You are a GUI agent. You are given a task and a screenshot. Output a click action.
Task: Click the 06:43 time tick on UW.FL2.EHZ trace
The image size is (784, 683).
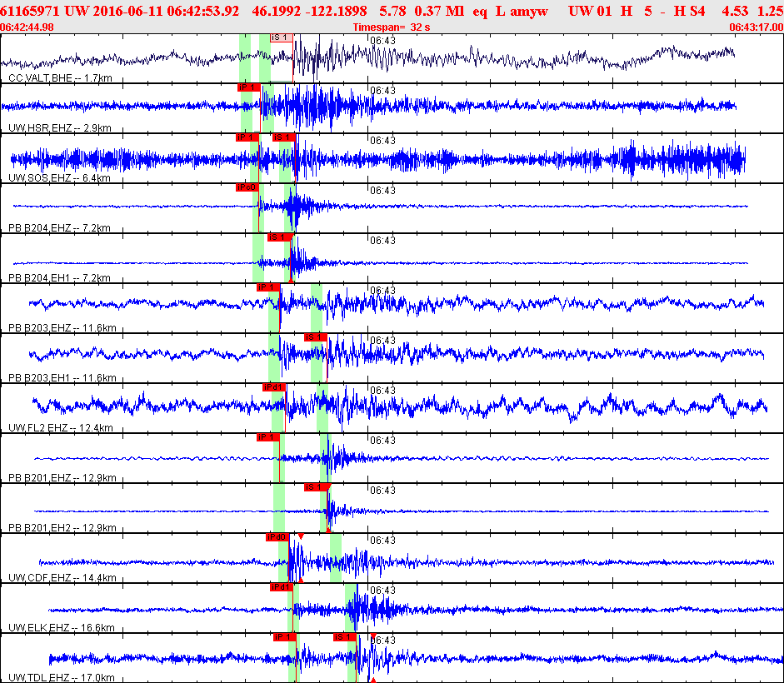(382, 391)
